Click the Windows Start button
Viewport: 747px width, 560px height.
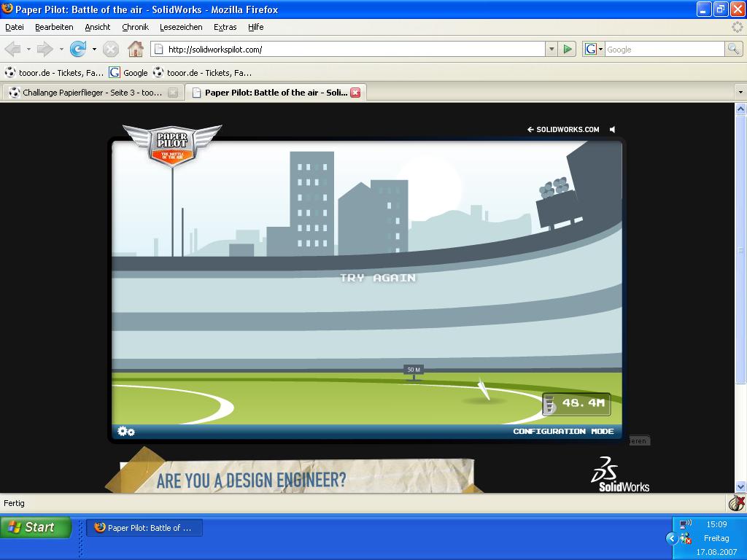click(36, 527)
